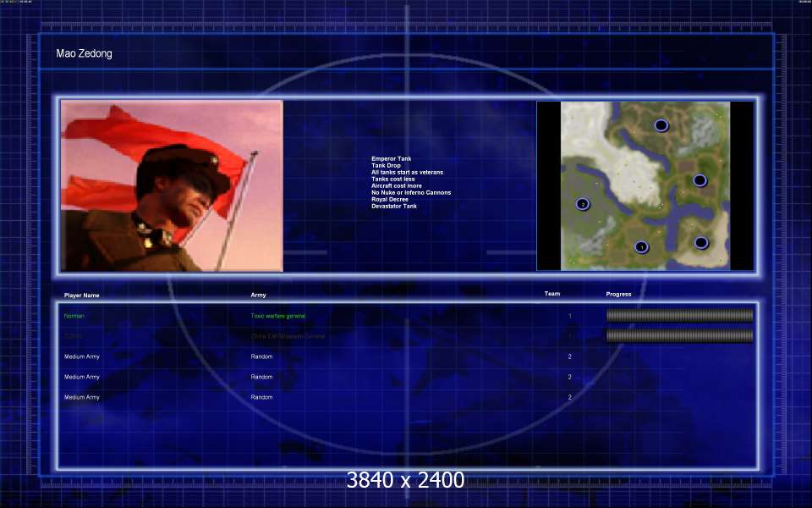The height and width of the screenshot is (508, 812).
Task: Select the unnumbered start marker in the map's bottom-right
Action: 701,243
